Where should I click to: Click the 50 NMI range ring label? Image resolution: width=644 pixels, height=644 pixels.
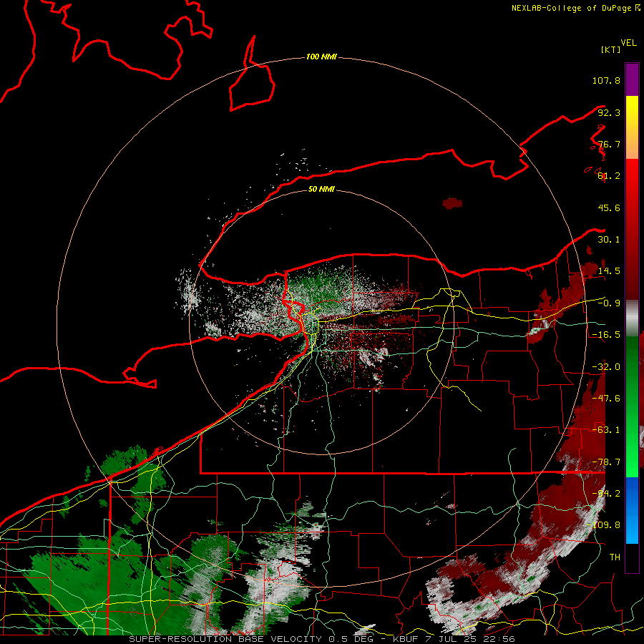[x=321, y=190]
